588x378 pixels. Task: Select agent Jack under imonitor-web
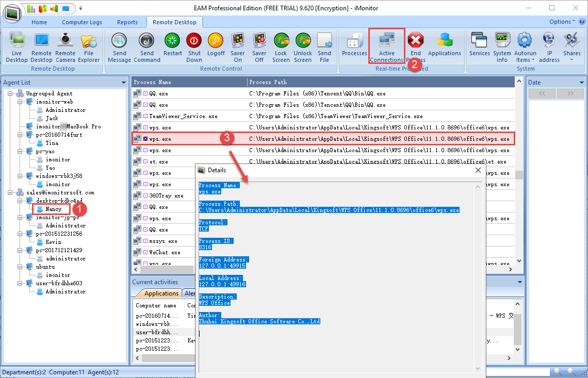coord(52,118)
